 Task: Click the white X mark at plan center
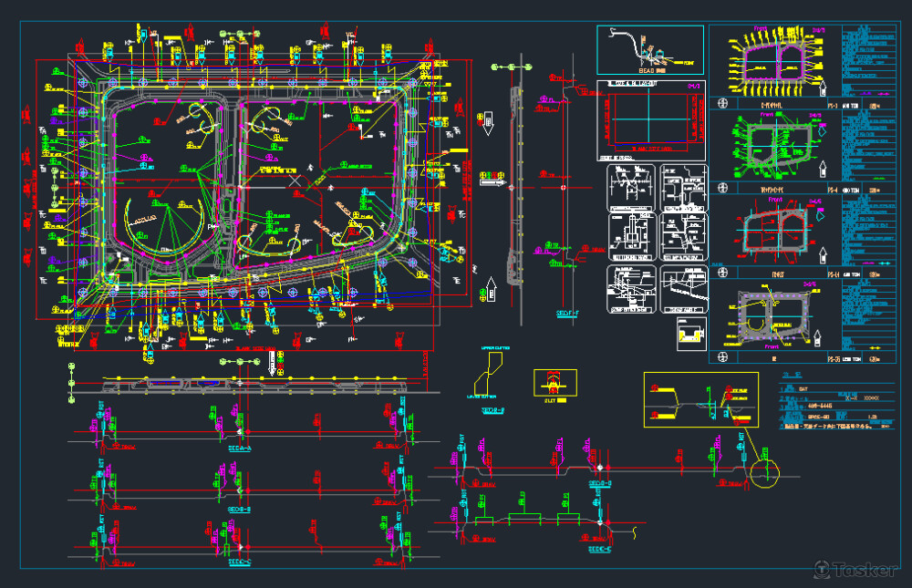(295, 181)
